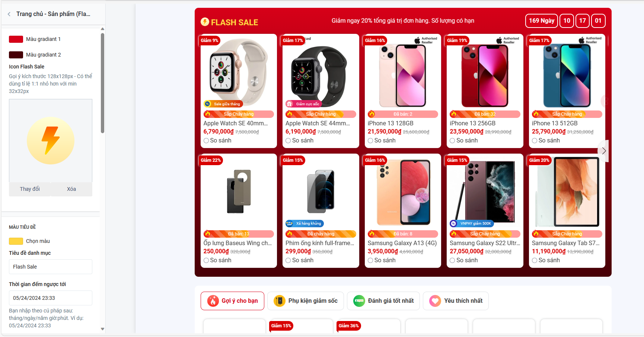The height and width of the screenshot is (337, 644).
Task: Click the flame icon on Gợi ý cho bạn tab
Action: 213,301
